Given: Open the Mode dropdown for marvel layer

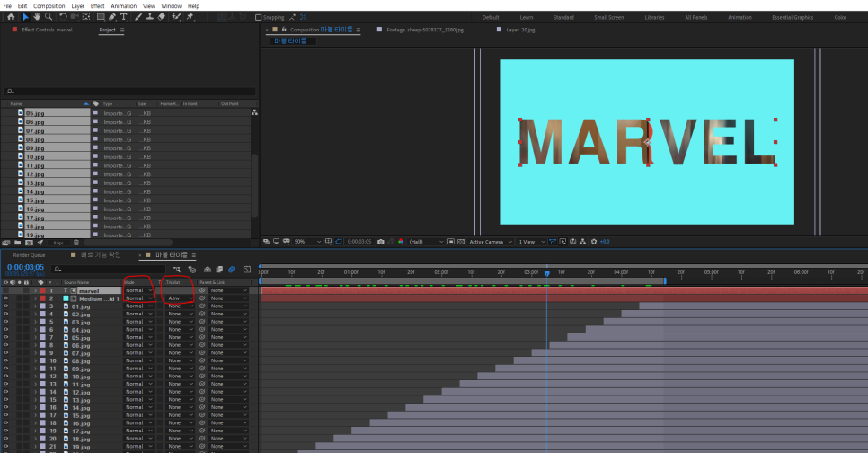Looking at the screenshot, I should coord(138,290).
